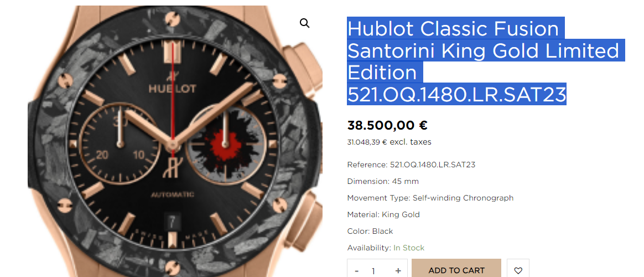Image resolution: width=644 pixels, height=277 pixels.
Task: Click the Color: Black line
Action: click(370, 231)
